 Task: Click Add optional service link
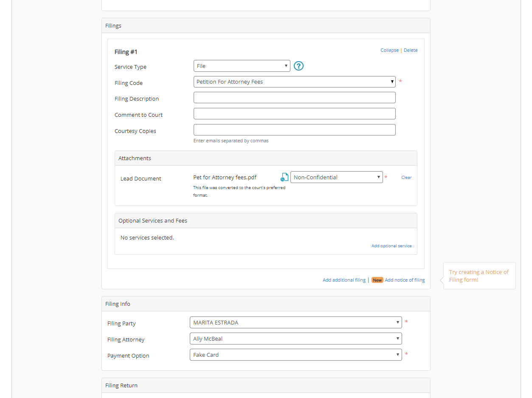(x=391, y=246)
